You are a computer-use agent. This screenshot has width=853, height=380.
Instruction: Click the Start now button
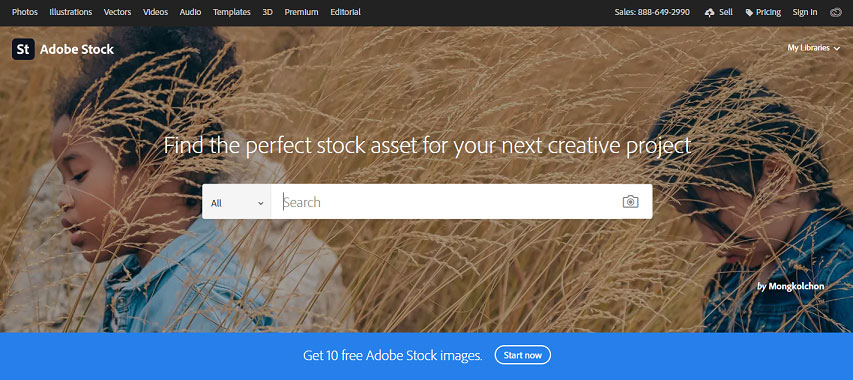click(x=523, y=356)
